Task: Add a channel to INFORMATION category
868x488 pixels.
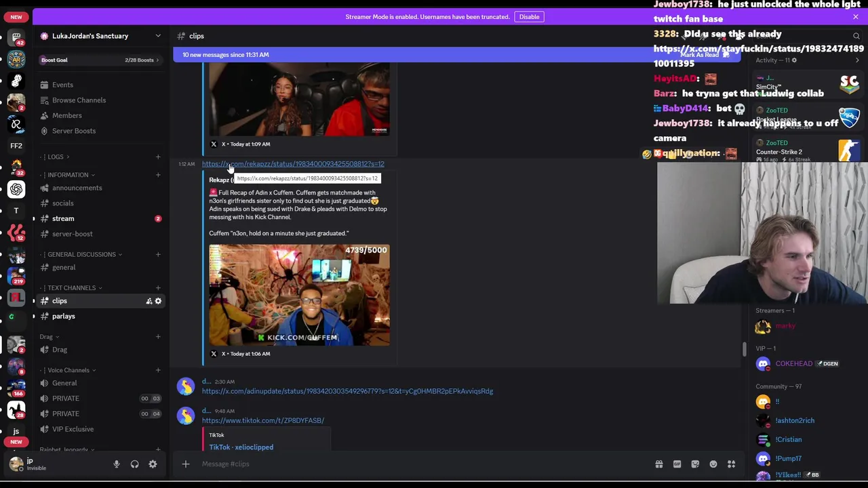Action: point(158,175)
